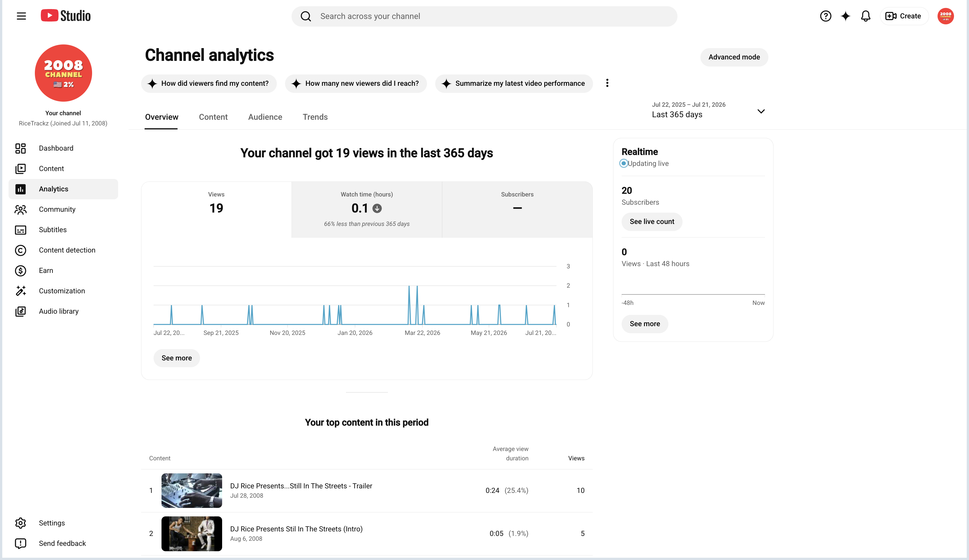The image size is (969, 560).
Task: Click Send feedback in the sidebar
Action: point(63,544)
